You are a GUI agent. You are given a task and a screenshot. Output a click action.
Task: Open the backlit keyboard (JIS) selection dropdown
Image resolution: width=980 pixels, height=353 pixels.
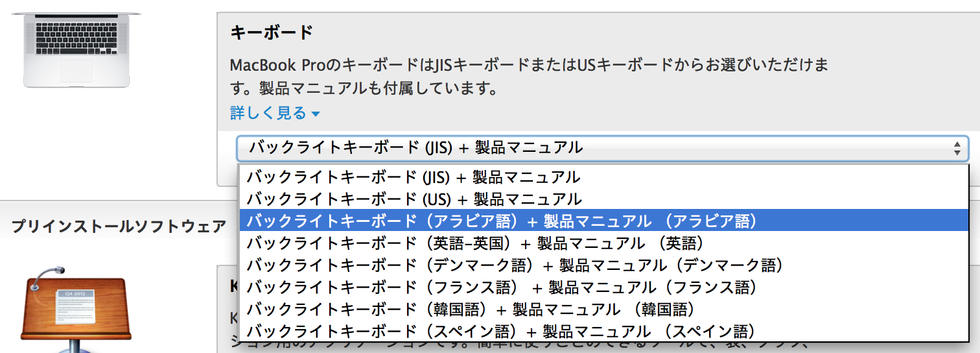click(602, 149)
